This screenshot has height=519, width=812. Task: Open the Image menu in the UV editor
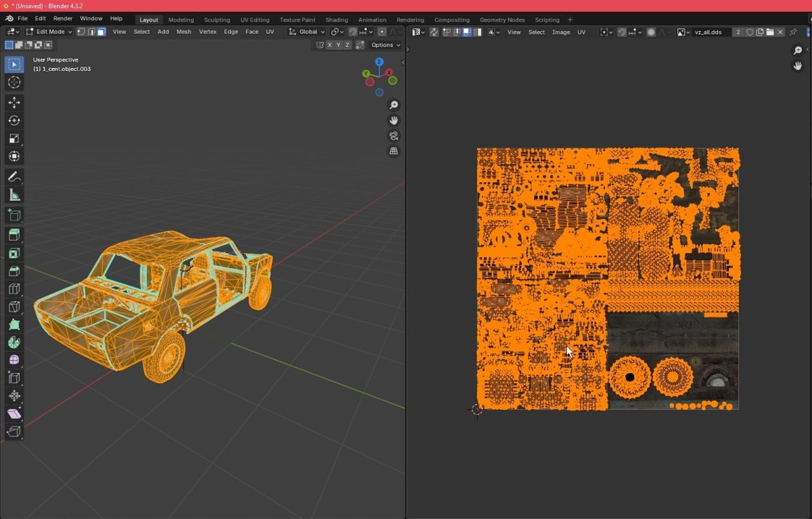coord(561,32)
